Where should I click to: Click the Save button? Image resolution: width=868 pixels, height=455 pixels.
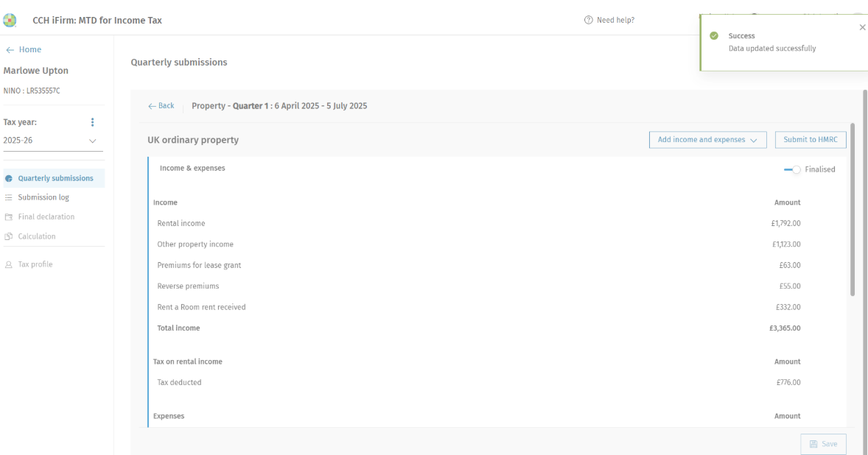pyautogui.click(x=823, y=444)
